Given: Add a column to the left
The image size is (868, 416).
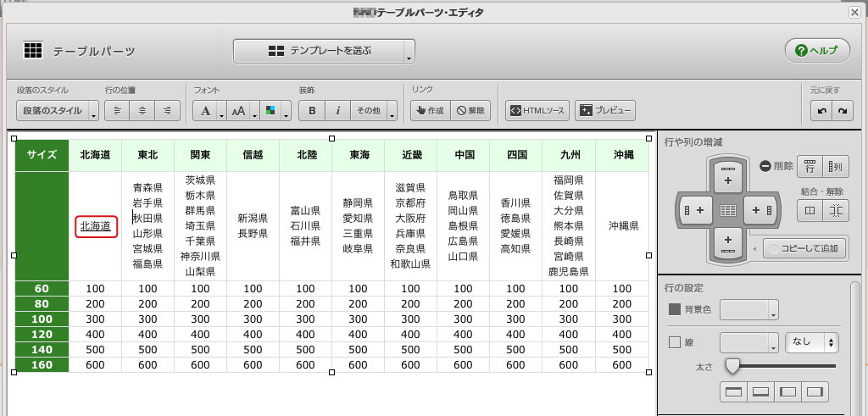Looking at the screenshot, I should (694, 210).
